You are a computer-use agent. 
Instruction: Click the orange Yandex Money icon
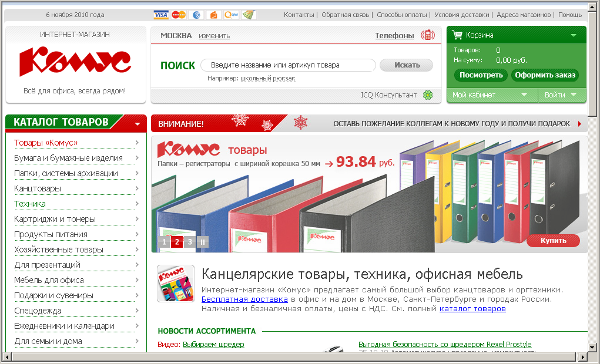(x=214, y=15)
